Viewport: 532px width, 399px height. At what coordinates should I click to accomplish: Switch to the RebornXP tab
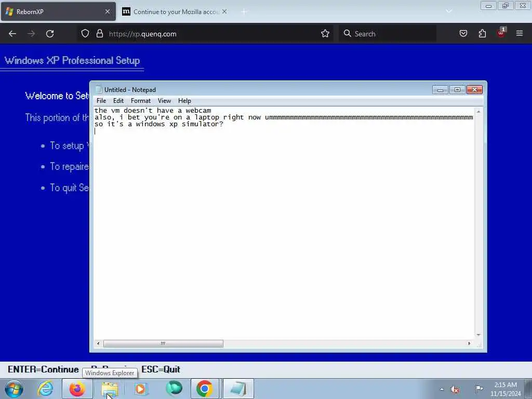tap(58, 11)
